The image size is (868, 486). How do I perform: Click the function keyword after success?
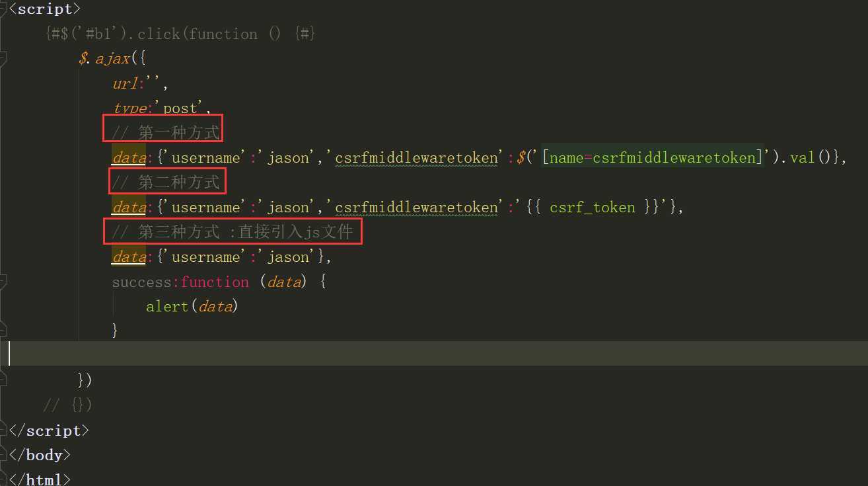pyautogui.click(x=214, y=282)
